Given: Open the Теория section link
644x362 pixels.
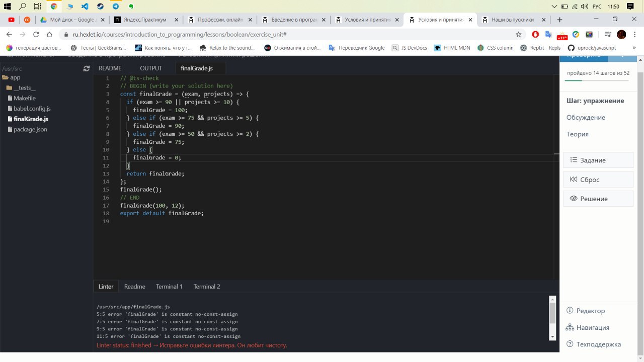Looking at the screenshot, I should [x=577, y=134].
